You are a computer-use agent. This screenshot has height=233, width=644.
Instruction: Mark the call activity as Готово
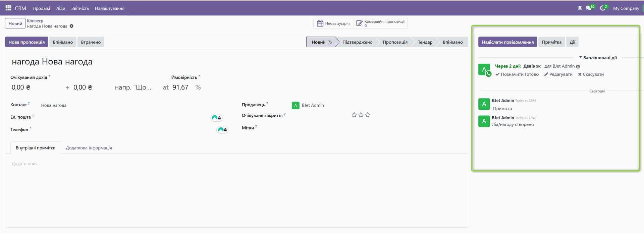pyautogui.click(x=517, y=74)
